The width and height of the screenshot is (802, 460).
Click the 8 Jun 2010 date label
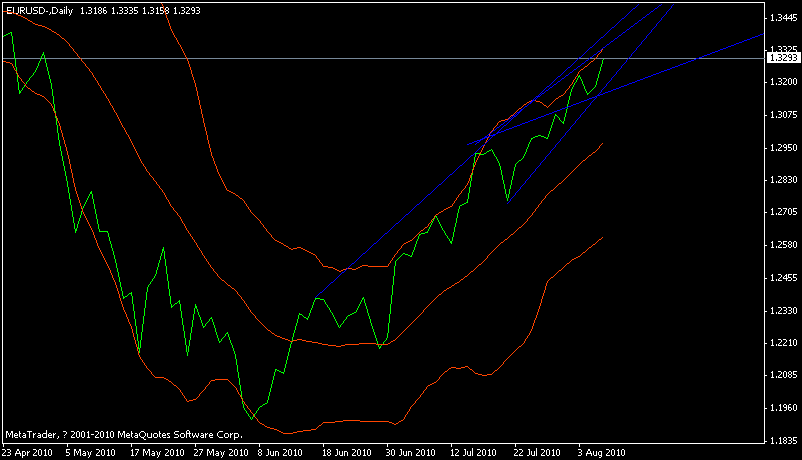click(x=280, y=453)
